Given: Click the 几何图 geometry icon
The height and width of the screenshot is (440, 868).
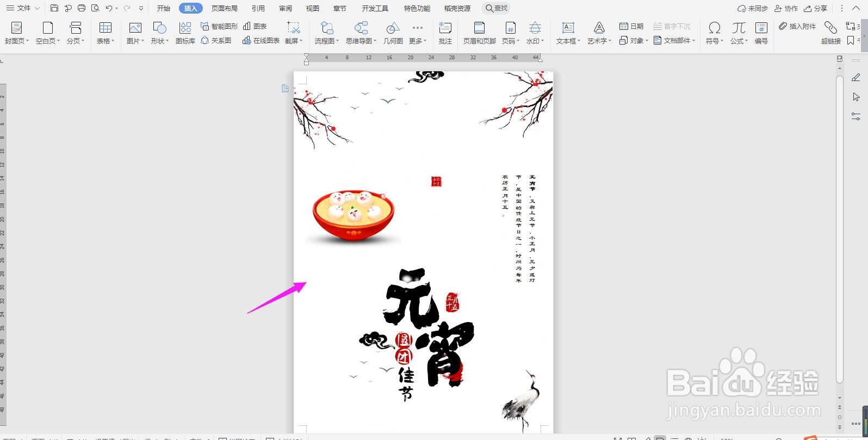Looking at the screenshot, I should click(x=393, y=33).
